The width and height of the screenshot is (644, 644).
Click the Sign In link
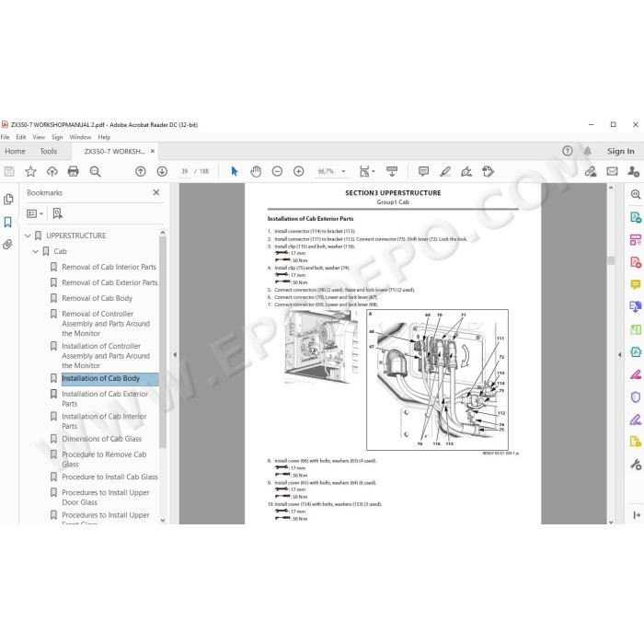pos(621,151)
